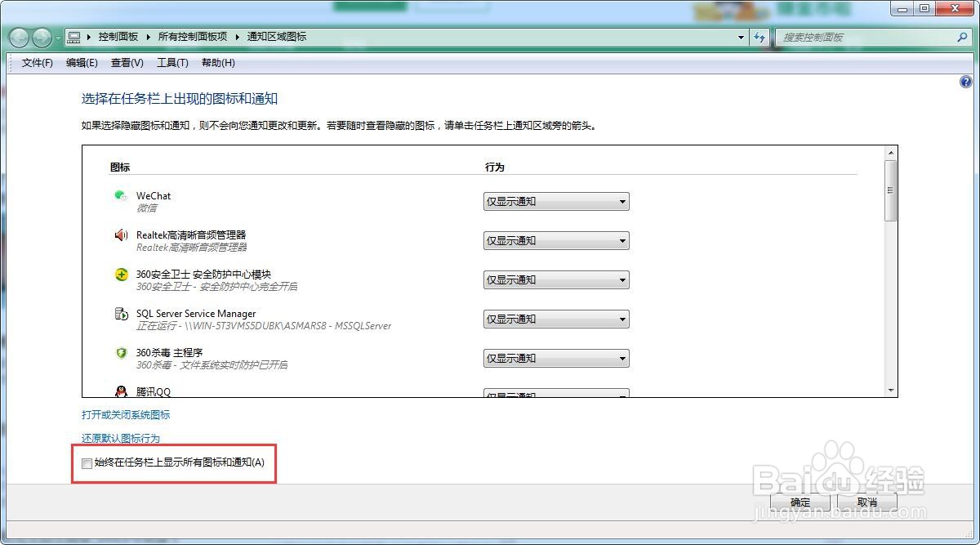
Task: Go forward with the forward arrow button
Action: pos(42,38)
